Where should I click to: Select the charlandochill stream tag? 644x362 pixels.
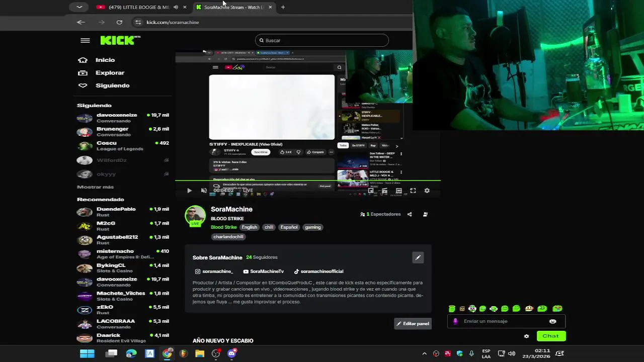(x=228, y=237)
